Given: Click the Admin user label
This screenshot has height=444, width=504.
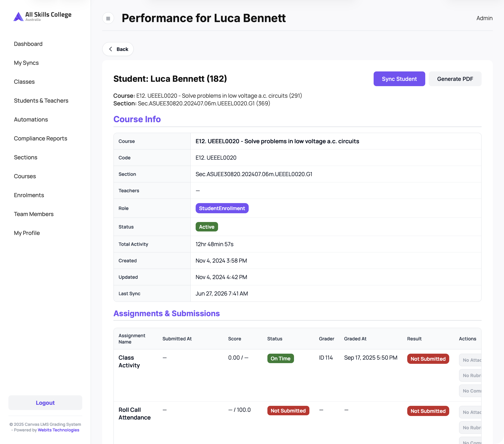Looking at the screenshot, I should point(484,18).
